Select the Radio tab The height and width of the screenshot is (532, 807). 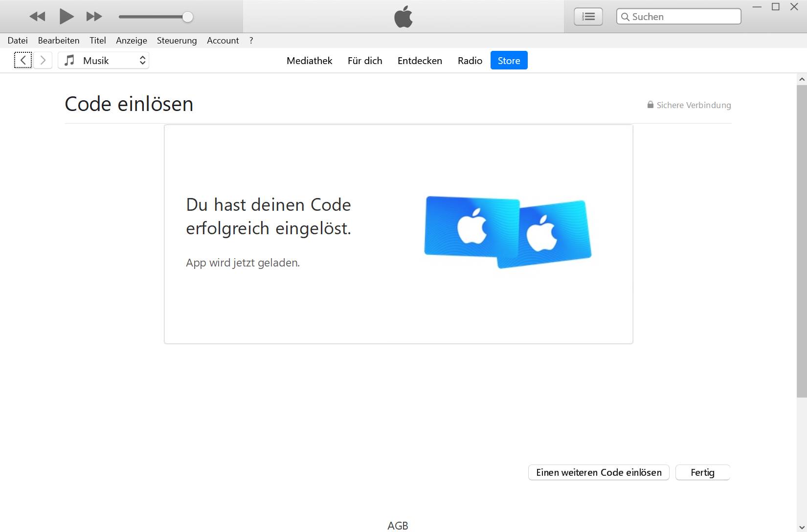[x=470, y=61]
